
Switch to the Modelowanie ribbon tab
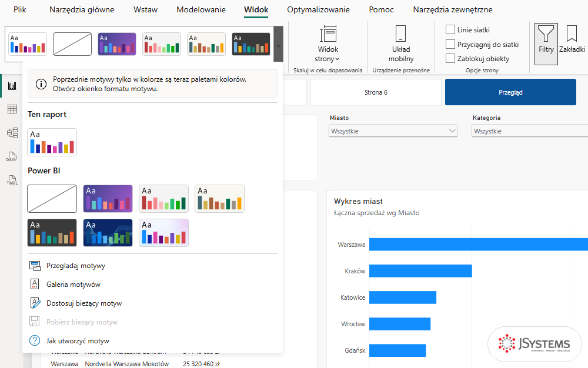pos(201,10)
